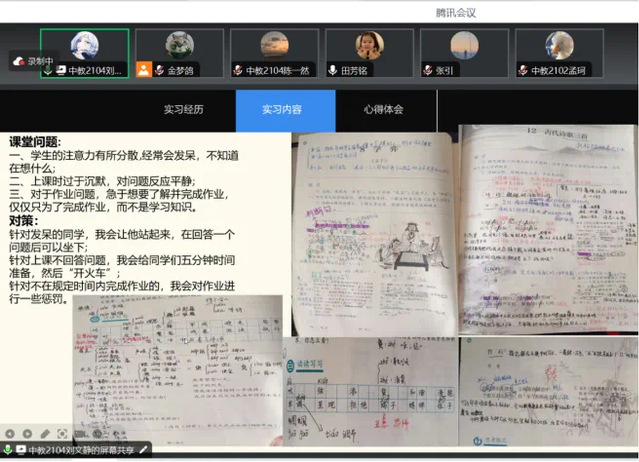Viewport: 639px width, 462px height.
Task: Click the muted mic icon on 中教2102孟珂's tile
Action: pos(523,70)
